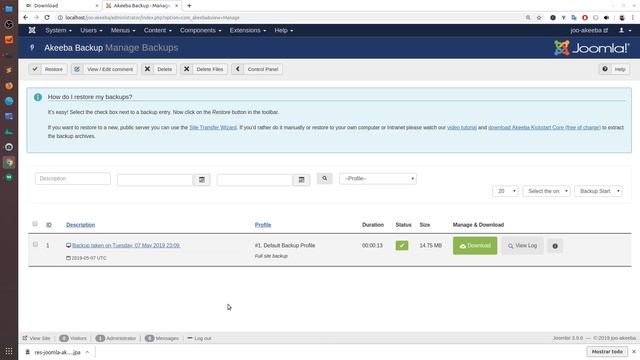
Task: Click the green Download button
Action: click(475, 246)
